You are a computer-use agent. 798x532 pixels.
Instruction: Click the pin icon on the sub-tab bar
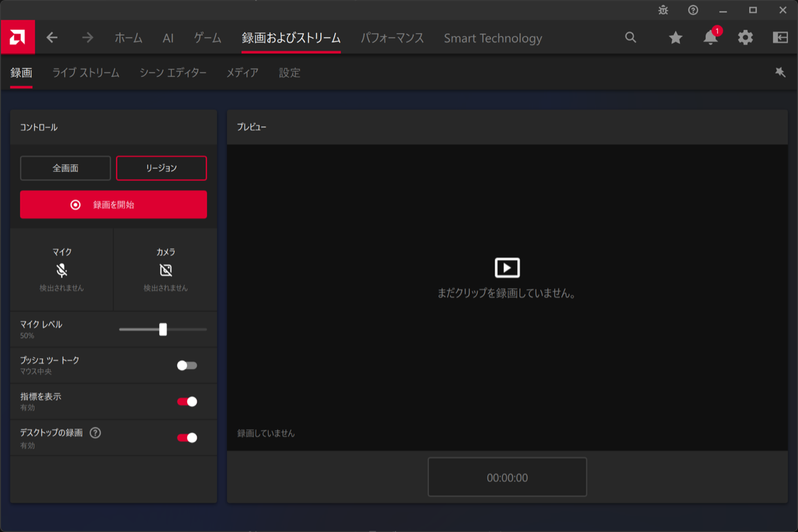click(780, 72)
